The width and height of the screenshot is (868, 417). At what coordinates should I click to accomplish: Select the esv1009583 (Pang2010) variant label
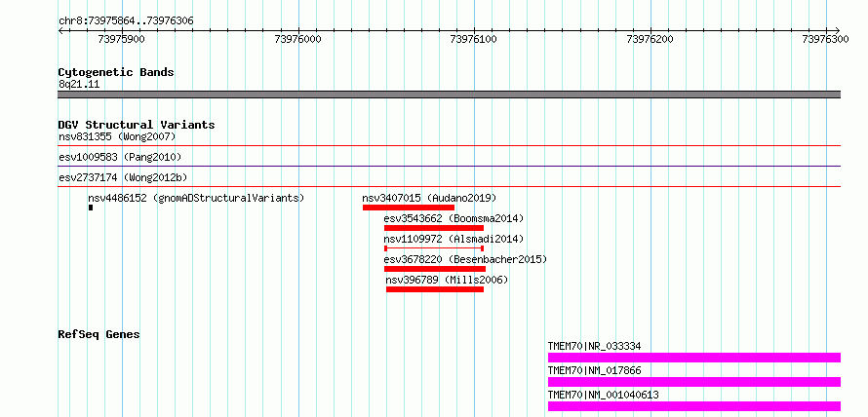click(120, 157)
